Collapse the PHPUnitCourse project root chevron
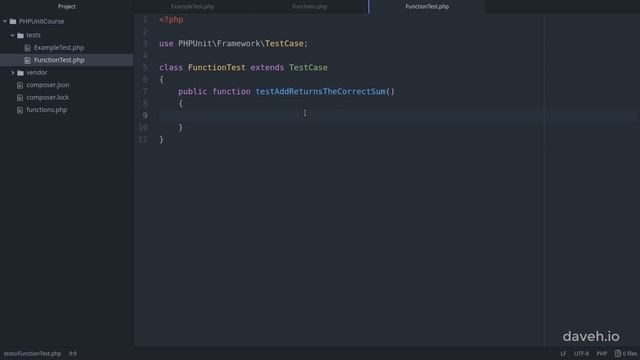The height and width of the screenshot is (360, 640). pyautogui.click(x=5, y=21)
